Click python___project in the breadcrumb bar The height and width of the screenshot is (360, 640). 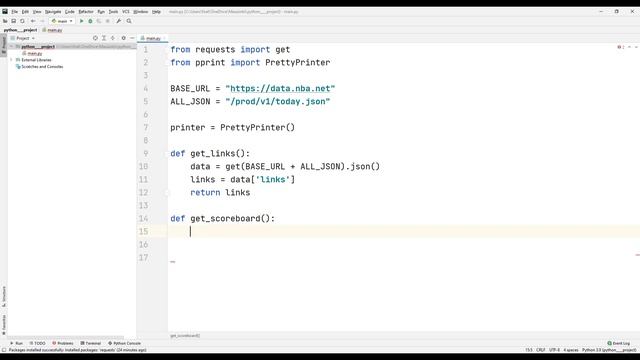pos(20,30)
